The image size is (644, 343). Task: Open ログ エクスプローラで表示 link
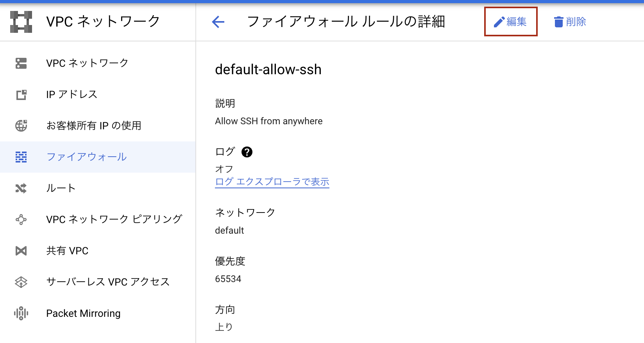(x=272, y=182)
